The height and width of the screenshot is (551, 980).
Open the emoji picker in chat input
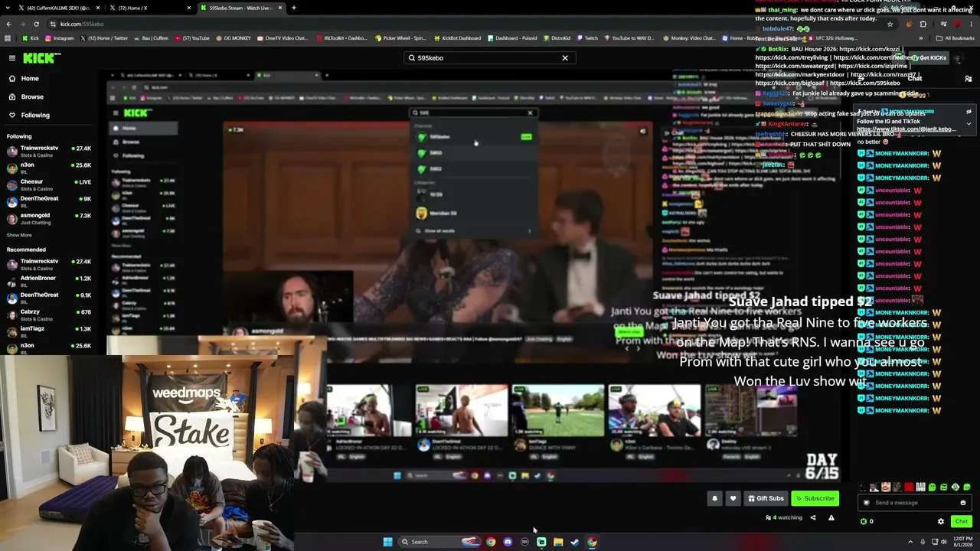[962, 503]
